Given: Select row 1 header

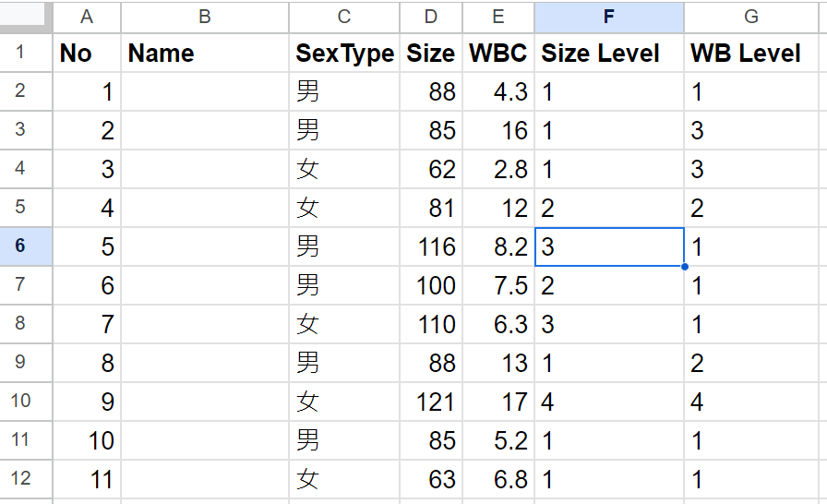Looking at the screenshot, I should coord(20,53).
